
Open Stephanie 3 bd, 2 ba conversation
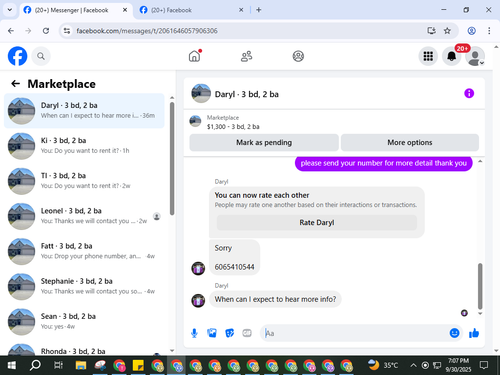[x=84, y=286]
